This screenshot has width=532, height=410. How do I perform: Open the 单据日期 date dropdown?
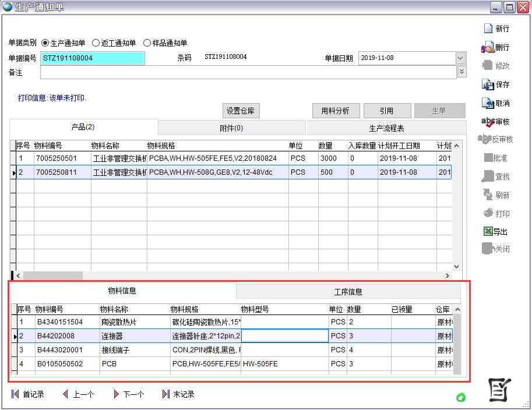[x=460, y=58]
